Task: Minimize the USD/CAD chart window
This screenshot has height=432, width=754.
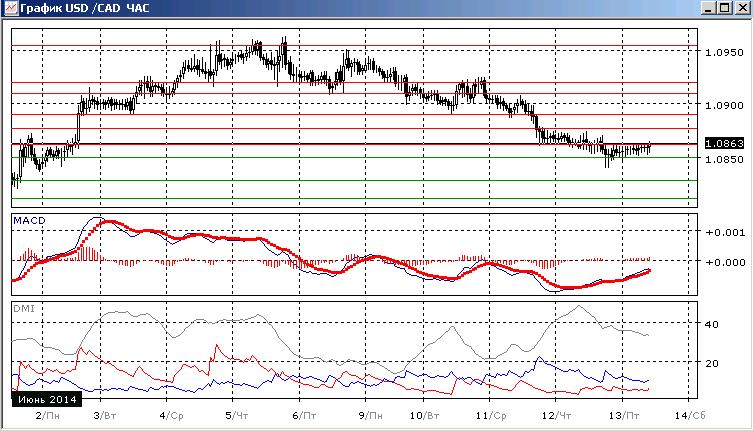Action: pos(708,8)
